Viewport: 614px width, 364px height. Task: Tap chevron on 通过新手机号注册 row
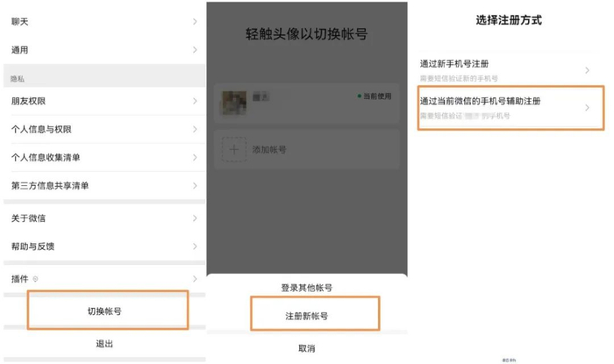click(x=587, y=70)
